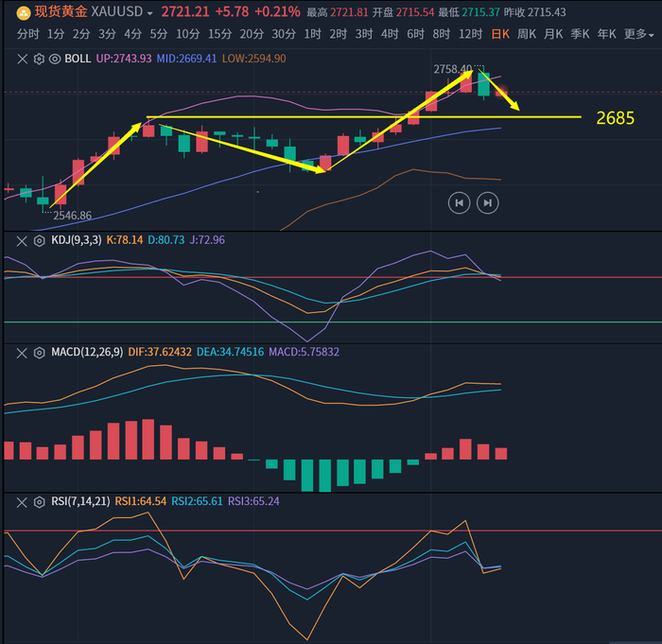
Task: Click the 最高 2721.81 value
Action: 338,12
